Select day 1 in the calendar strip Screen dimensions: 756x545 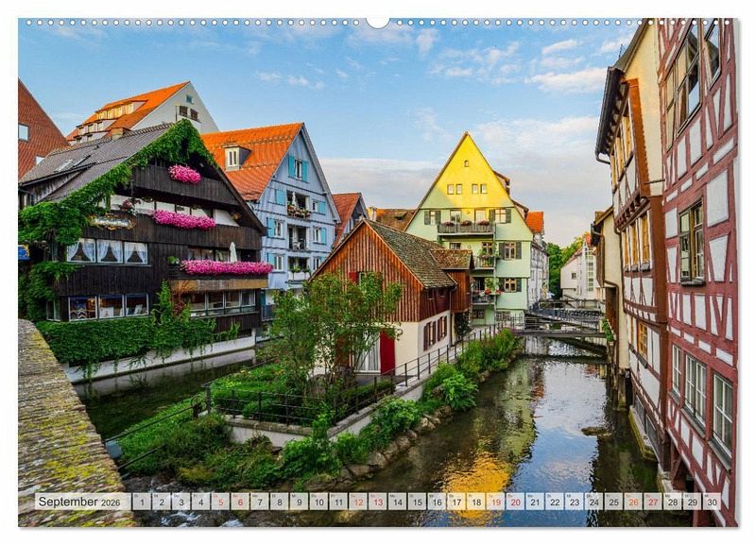[141, 502]
